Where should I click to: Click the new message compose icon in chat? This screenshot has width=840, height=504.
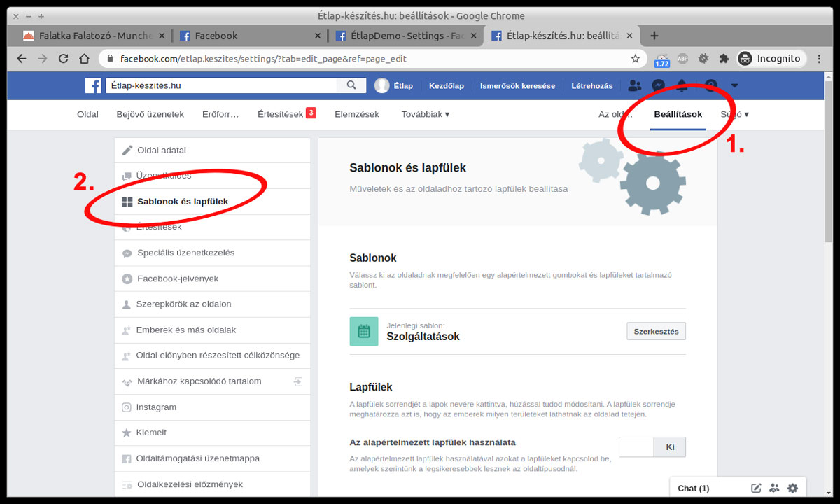coord(756,488)
